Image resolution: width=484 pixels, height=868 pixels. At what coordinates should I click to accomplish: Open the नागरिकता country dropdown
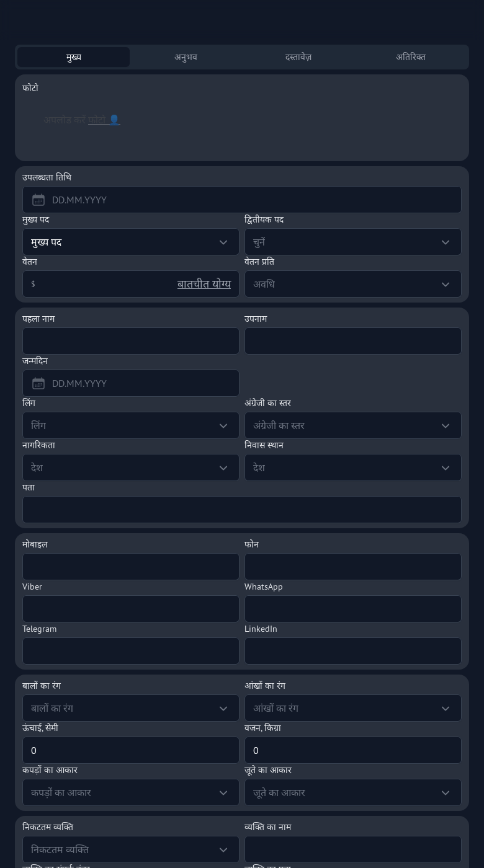tap(130, 468)
